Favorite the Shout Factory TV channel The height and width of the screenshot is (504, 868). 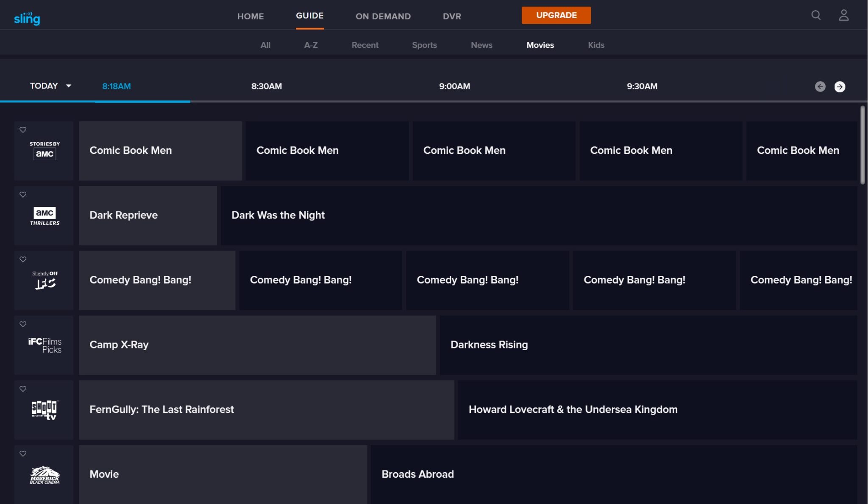(23, 389)
